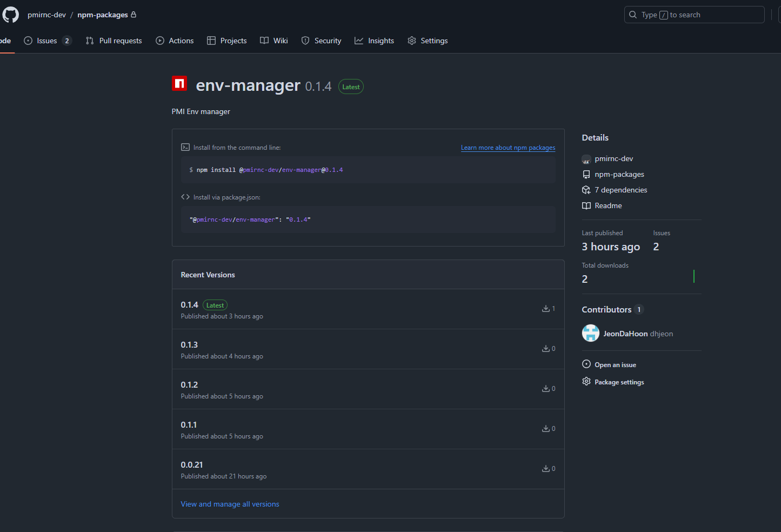Viewport: 781px width, 532px height.
Task: Click the 3 hours ago last published value
Action: pyautogui.click(x=611, y=247)
